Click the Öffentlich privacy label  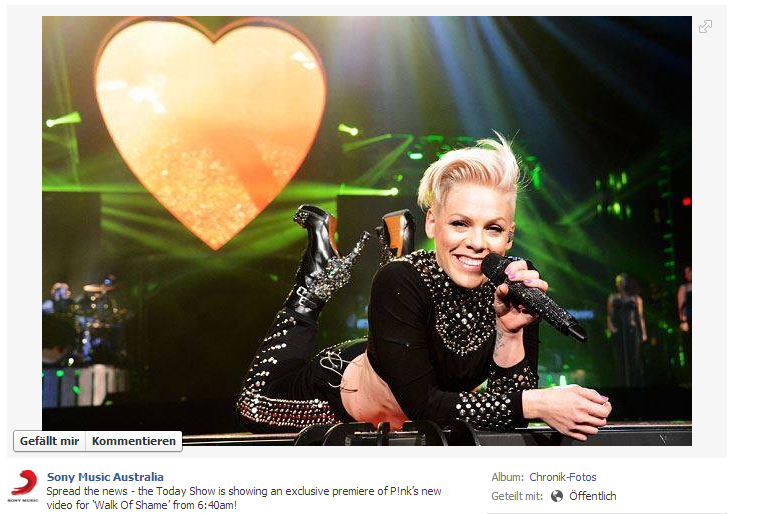point(592,496)
